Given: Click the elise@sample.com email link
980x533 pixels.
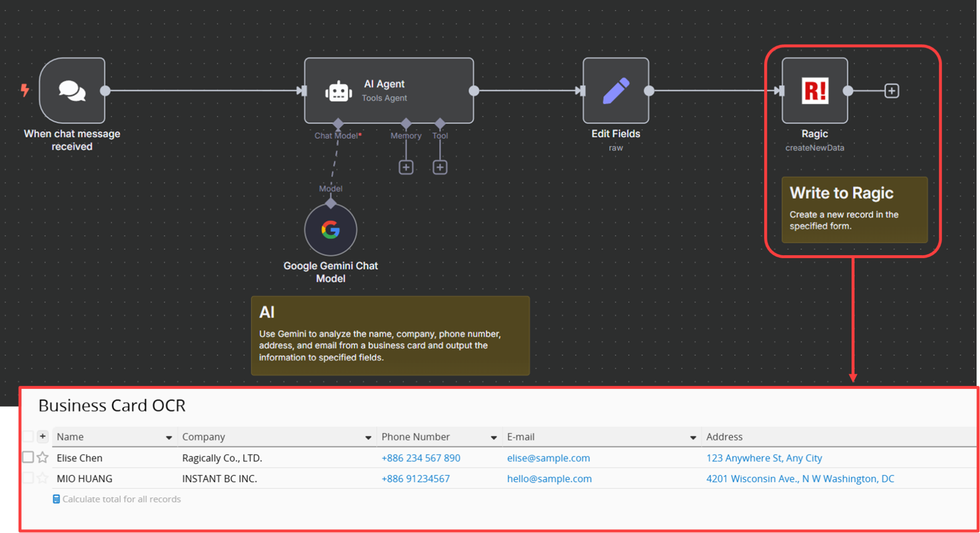Looking at the screenshot, I should pyautogui.click(x=548, y=458).
